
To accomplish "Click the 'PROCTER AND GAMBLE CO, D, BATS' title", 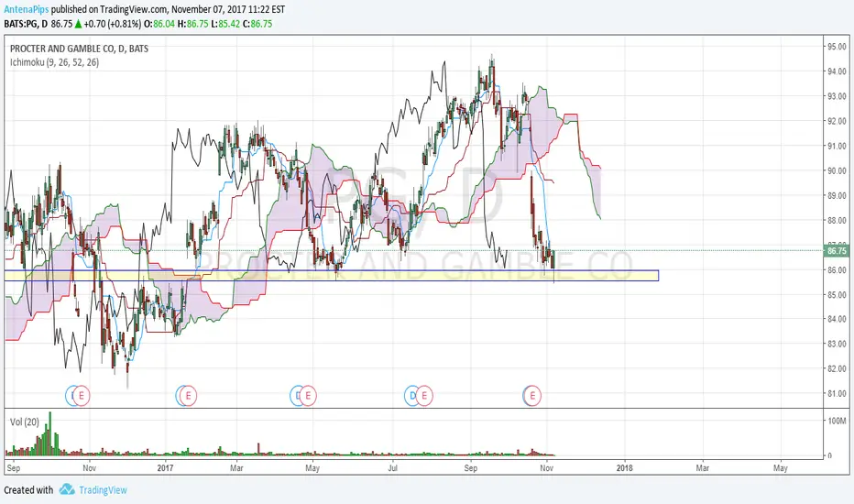I will click(x=79, y=49).
